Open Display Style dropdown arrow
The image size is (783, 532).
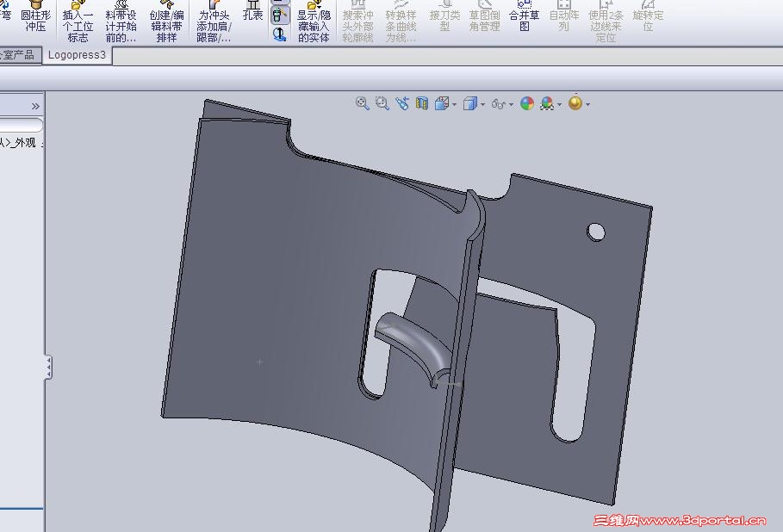click(482, 104)
